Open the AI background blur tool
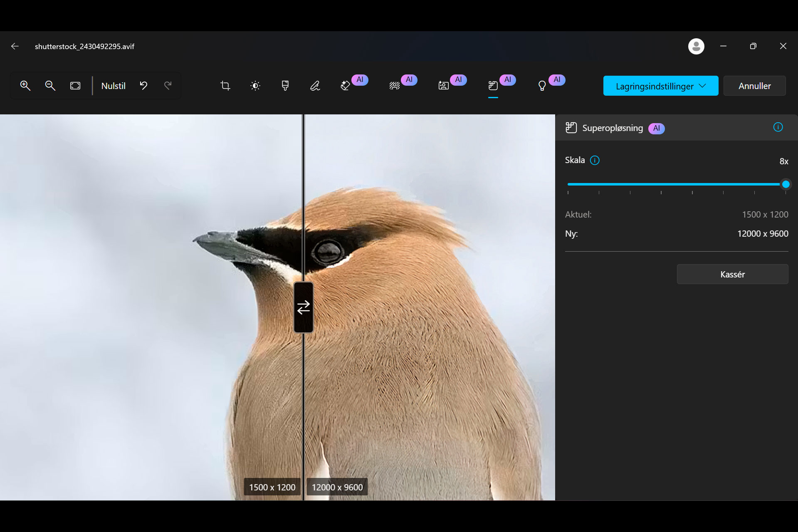Image resolution: width=798 pixels, height=532 pixels. [395, 86]
